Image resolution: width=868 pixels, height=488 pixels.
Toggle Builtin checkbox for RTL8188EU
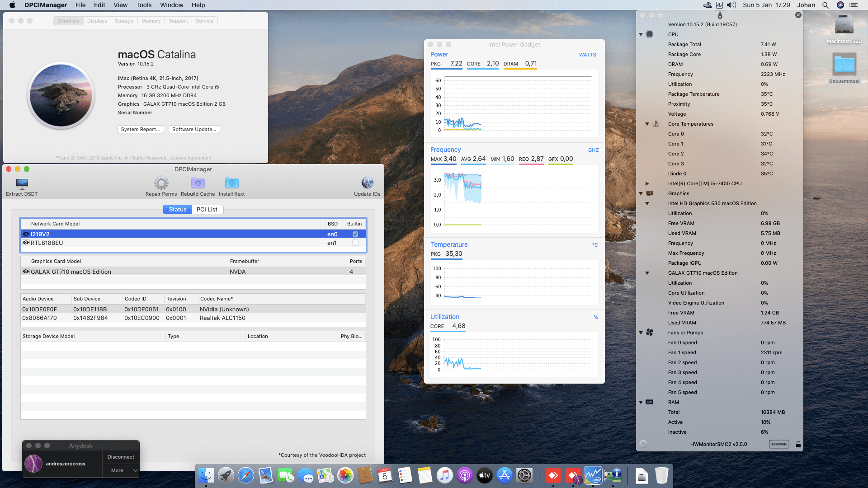[x=355, y=243]
